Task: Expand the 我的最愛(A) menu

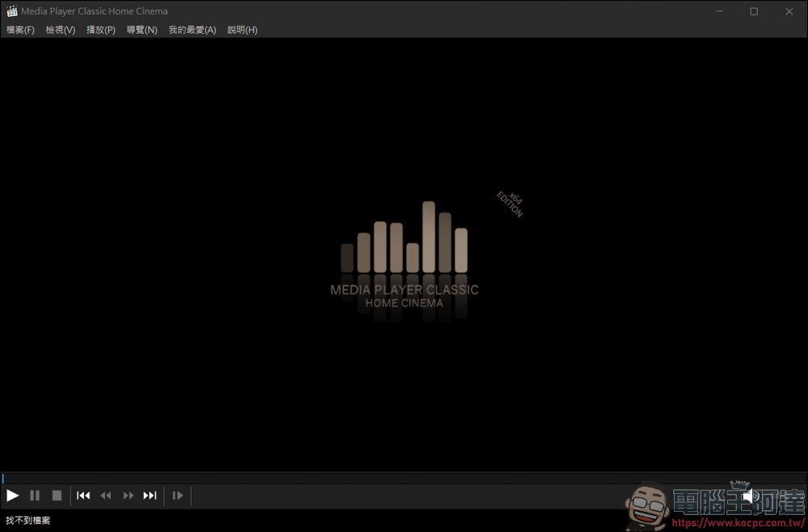Action: pos(192,30)
